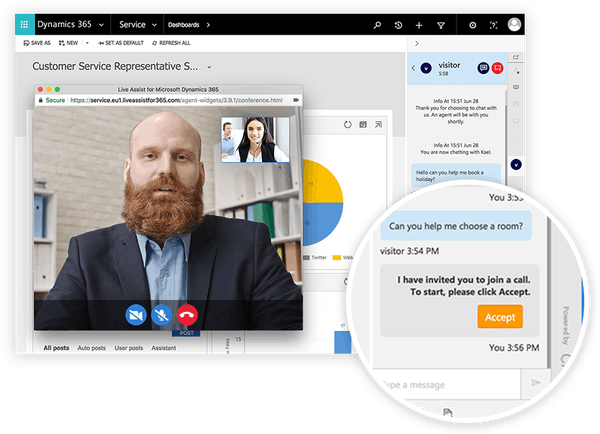Go back using chat header arrow
Image resolution: width=600 pixels, height=434 pixels.
tap(413, 68)
